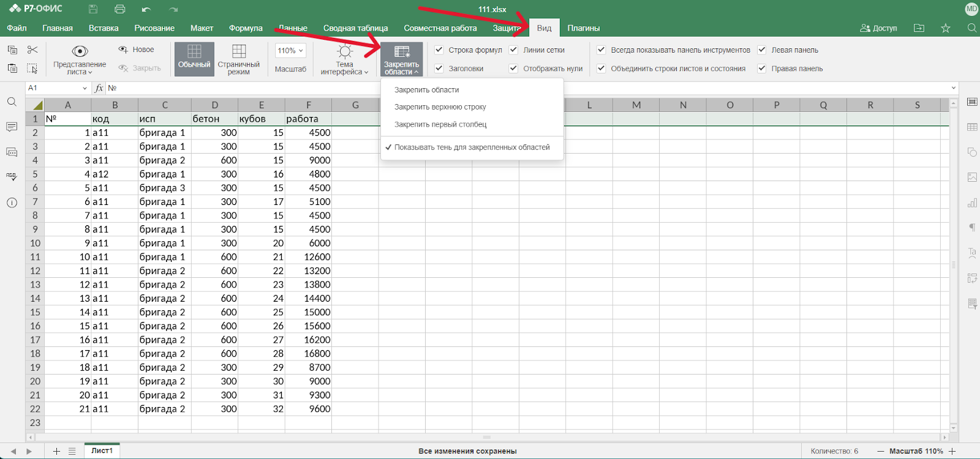Click the magnifier search icon in header
This screenshot has width=980, height=459.
pos(972,28)
